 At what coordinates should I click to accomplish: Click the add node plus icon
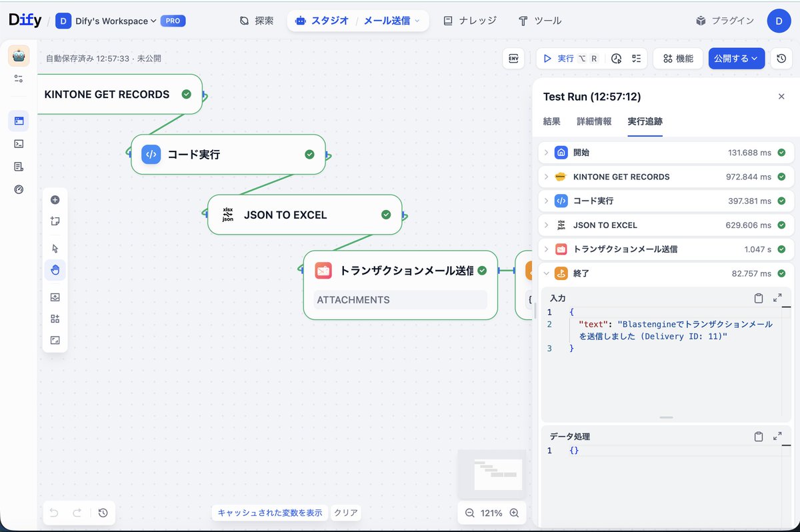coord(55,199)
